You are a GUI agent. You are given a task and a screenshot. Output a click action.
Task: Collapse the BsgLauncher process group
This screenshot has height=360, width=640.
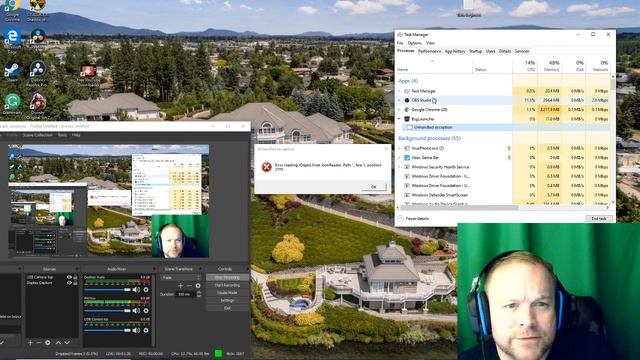[x=399, y=119]
